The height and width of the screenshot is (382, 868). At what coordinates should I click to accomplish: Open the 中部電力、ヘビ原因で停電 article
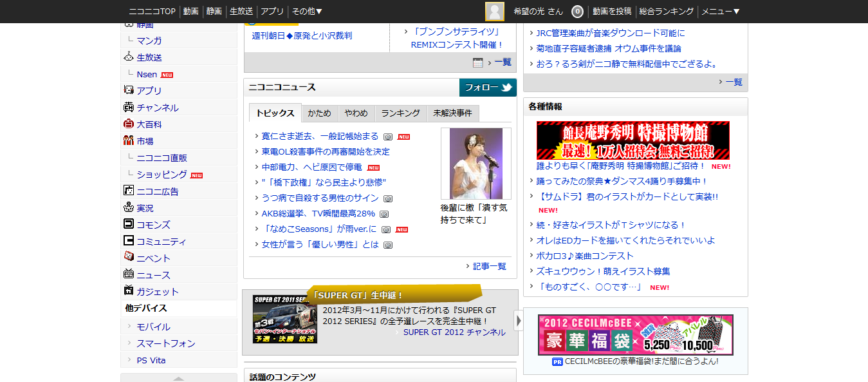(x=311, y=167)
